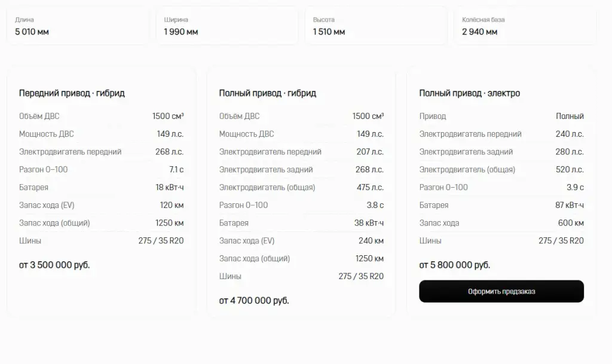
Task: Click the Ширина 1 990 мм dimension card
Action: point(227,26)
